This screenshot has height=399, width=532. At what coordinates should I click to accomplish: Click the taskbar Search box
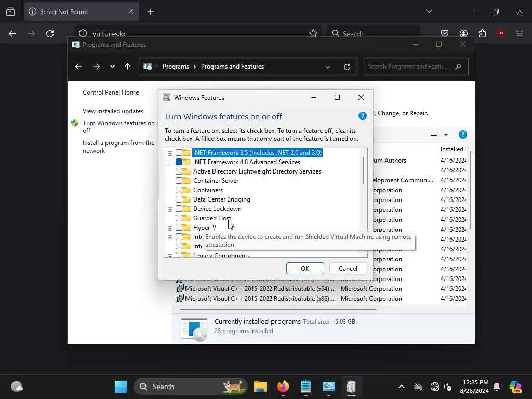pyautogui.click(x=191, y=387)
